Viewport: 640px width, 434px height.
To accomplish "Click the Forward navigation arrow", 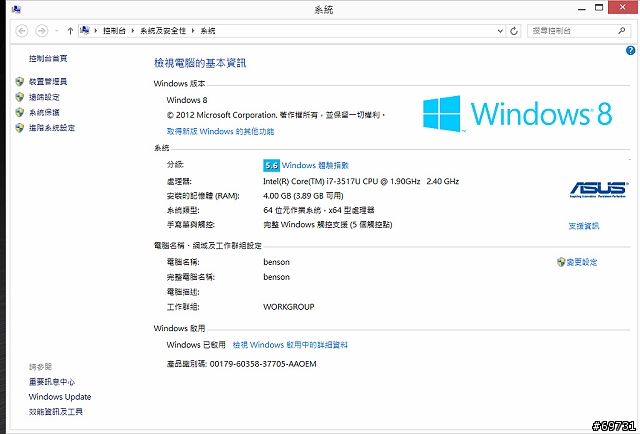I will coord(42,31).
